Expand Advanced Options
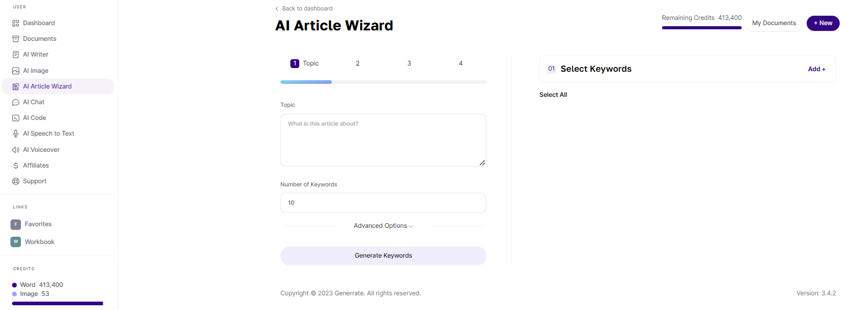The height and width of the screenshot is (310, 868). [x=383, y=226]
